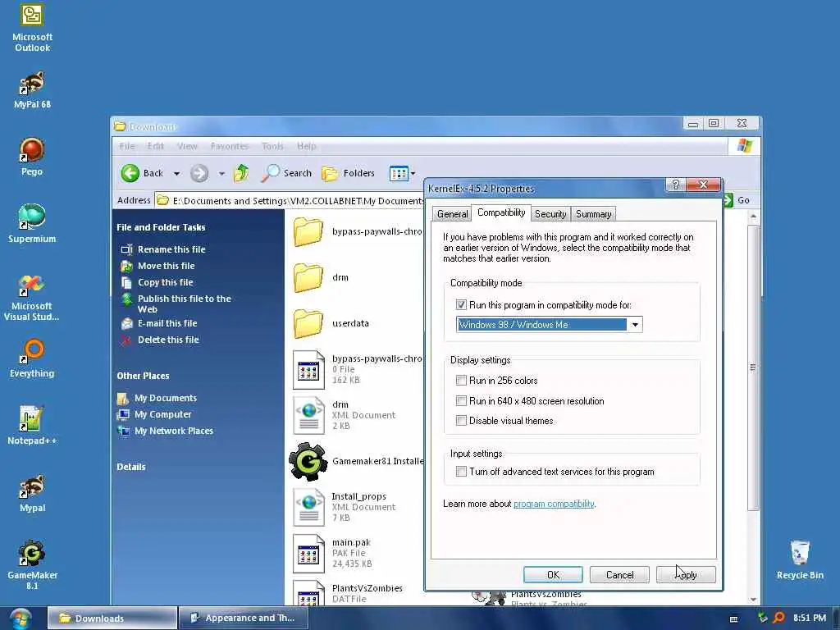Image resolution: width=840 pixels, height=630 pixels.
Task: Go up one folder level
Action: click(241, 173)
